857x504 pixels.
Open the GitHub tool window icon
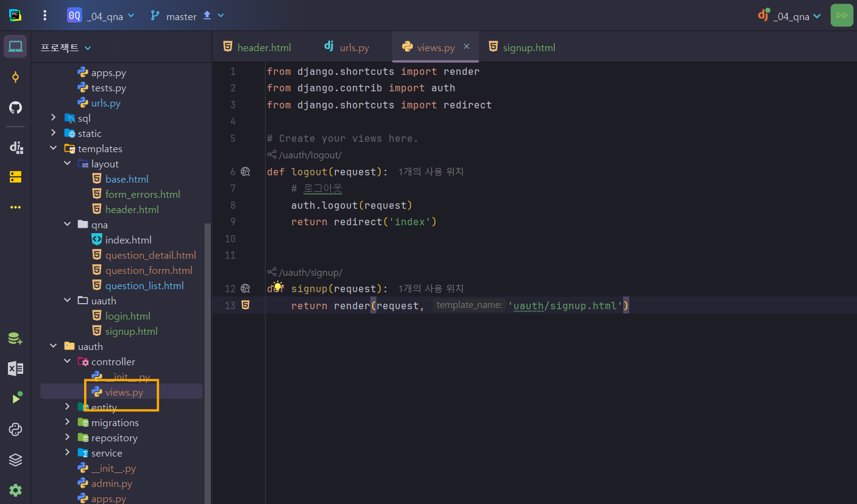pos(15,108)
